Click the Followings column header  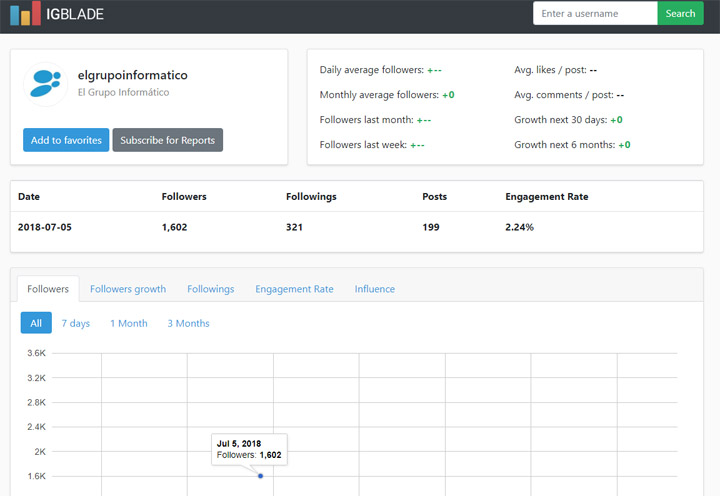tap(311, 197)
